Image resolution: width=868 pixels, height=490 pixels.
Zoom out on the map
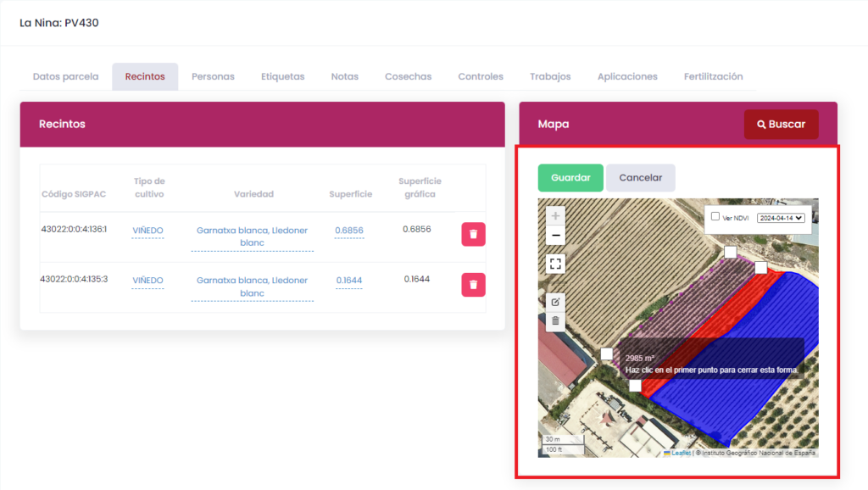[x=555, y=236]
